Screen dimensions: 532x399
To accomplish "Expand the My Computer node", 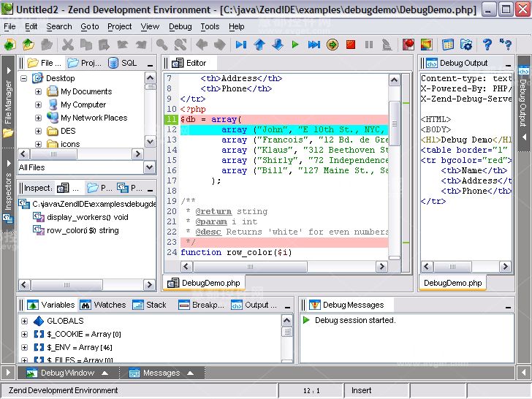I will click(x=38, y=104).
